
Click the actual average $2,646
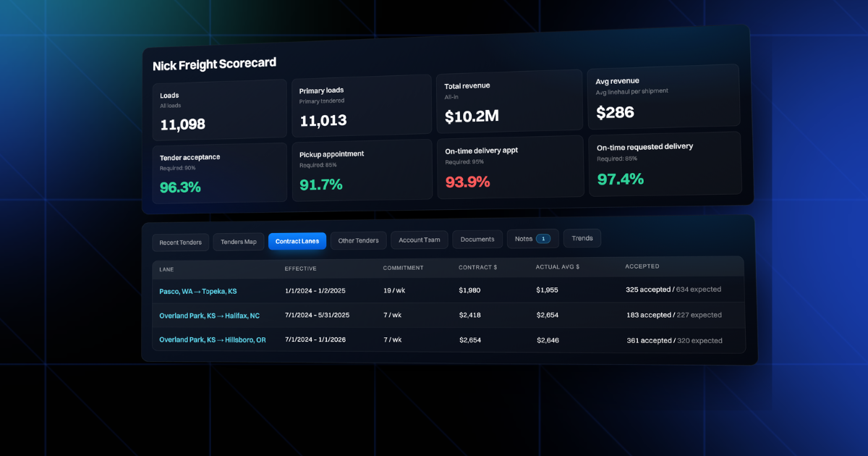548,339
